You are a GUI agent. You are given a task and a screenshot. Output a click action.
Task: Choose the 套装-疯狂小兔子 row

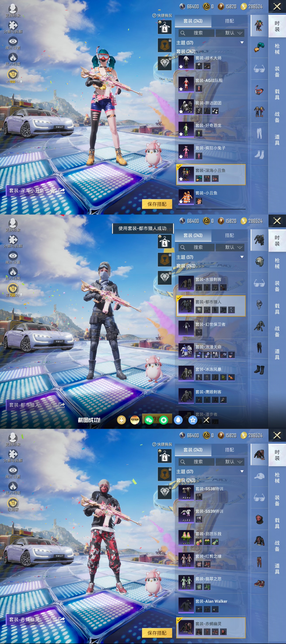(x=211, y=152)
